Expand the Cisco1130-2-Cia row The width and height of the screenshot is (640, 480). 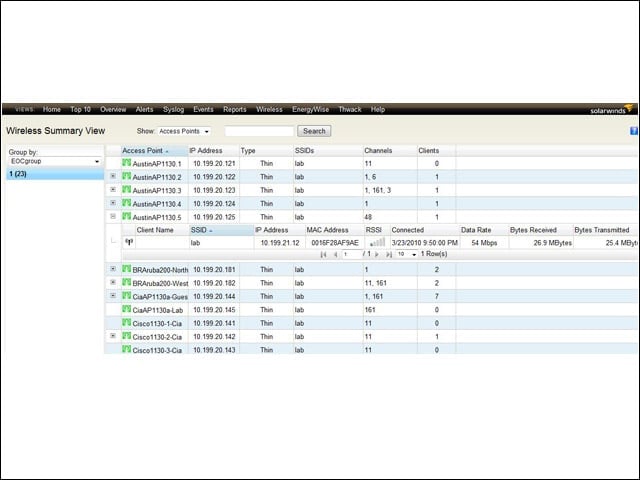click(x=113, y=336)
